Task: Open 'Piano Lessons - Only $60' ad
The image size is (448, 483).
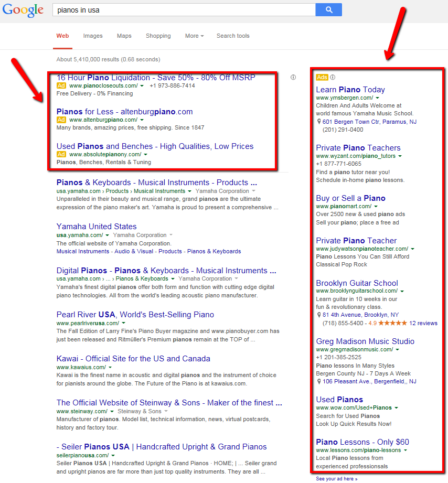Action: pyautogui.click(x=362, y=442)
